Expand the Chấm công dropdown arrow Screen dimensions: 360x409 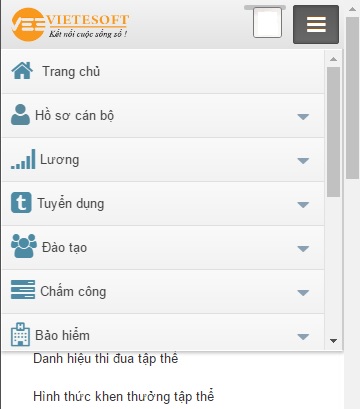(303, 293)
